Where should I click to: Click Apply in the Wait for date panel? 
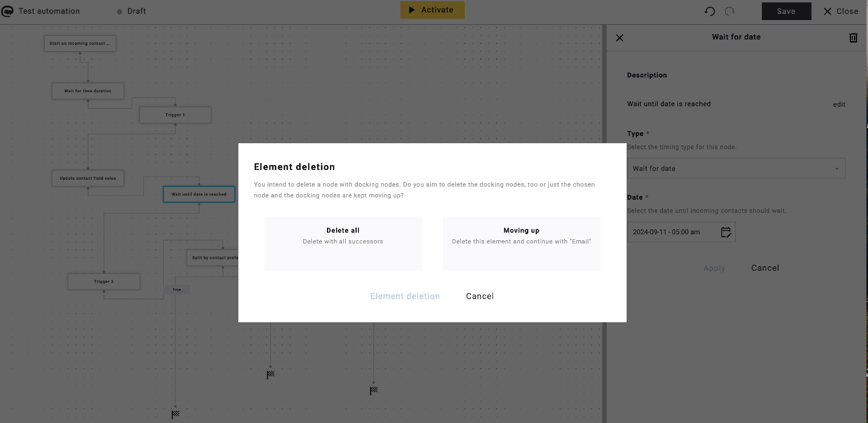[x=714, y=268]
